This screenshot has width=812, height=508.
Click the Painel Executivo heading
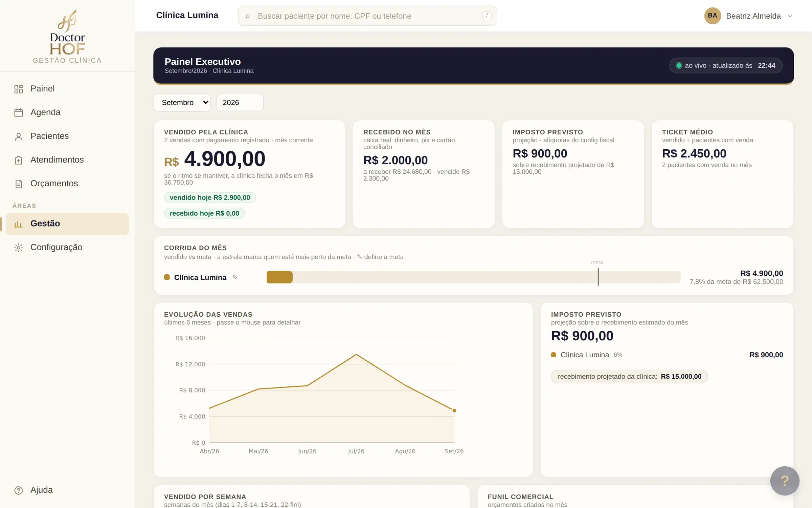point(203,61)
